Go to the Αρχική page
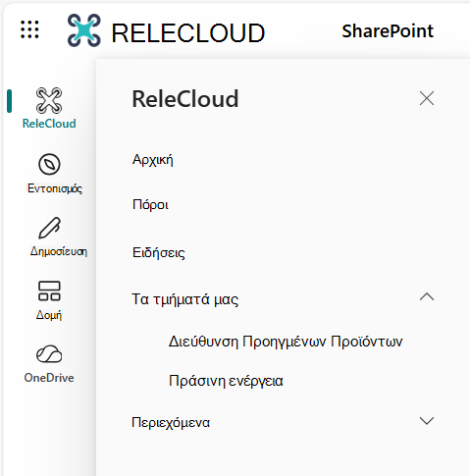 (x=153, y=160)
